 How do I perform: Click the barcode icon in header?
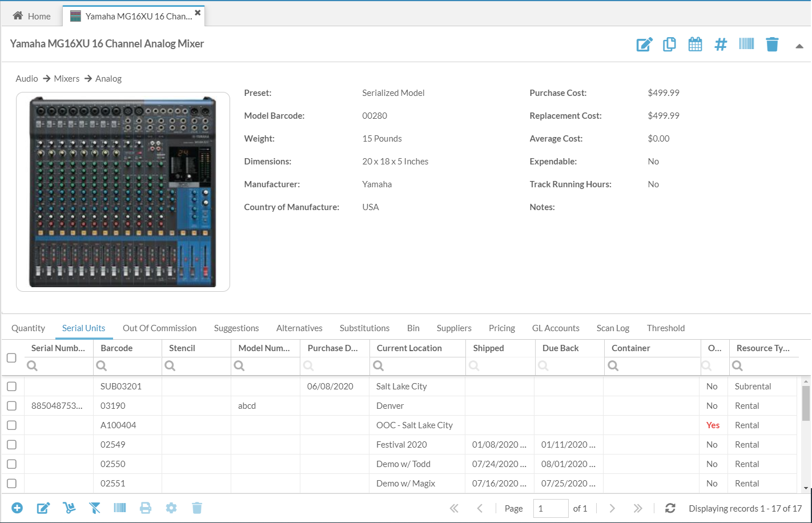pos(746,44)
